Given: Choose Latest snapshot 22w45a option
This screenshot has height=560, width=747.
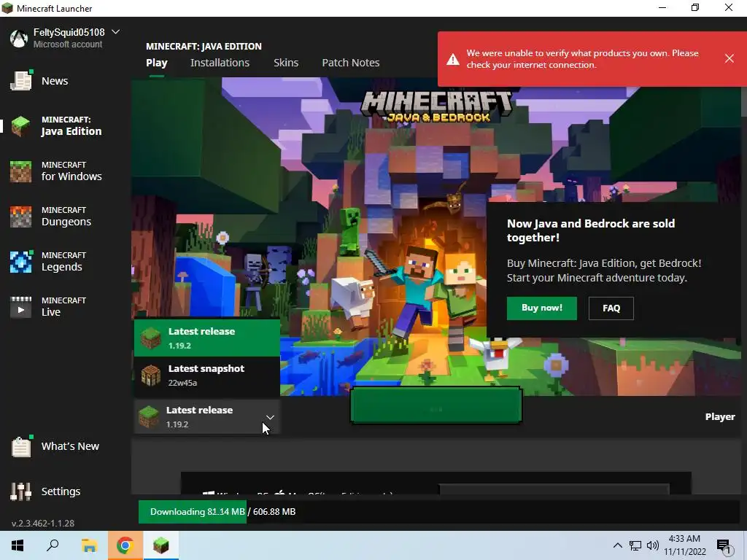Looking at the screenshot, I should tap(207, 376).
